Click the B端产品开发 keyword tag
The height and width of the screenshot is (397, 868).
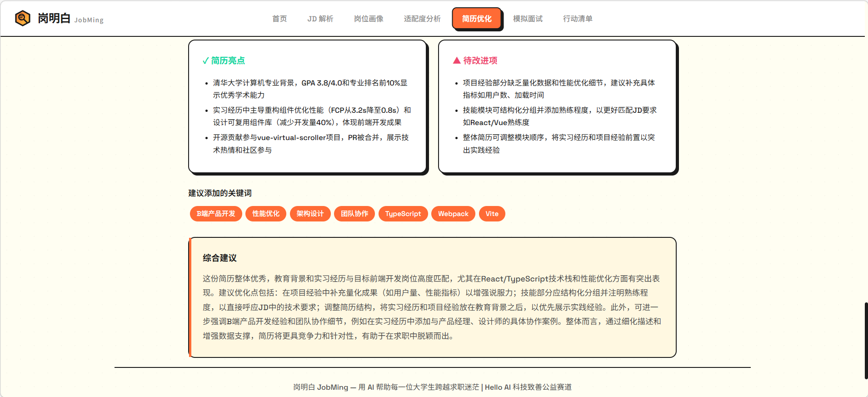click(216, 214)
